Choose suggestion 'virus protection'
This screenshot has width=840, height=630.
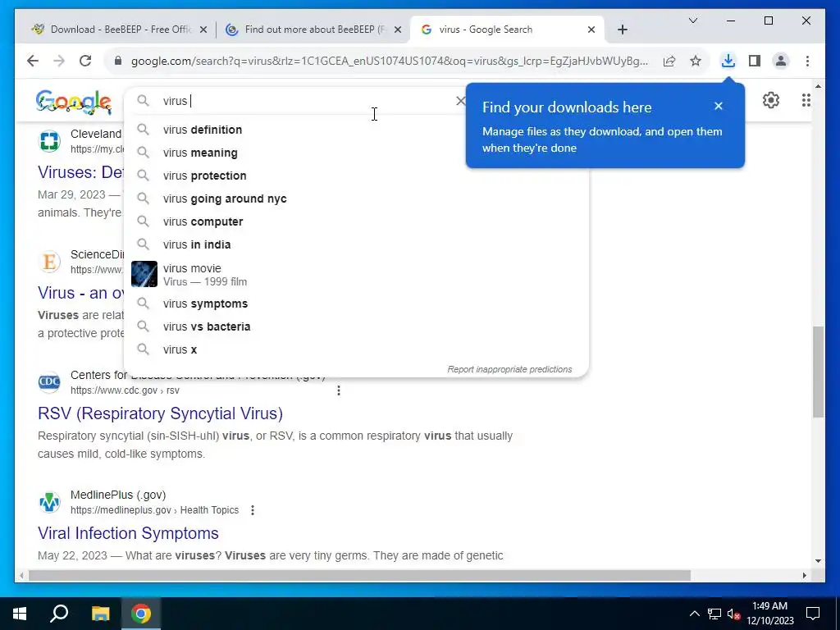click(356, 176)
